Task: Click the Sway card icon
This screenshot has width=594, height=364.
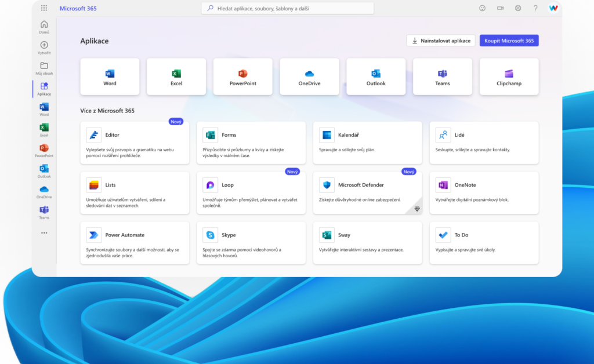Action: point(327,235)
